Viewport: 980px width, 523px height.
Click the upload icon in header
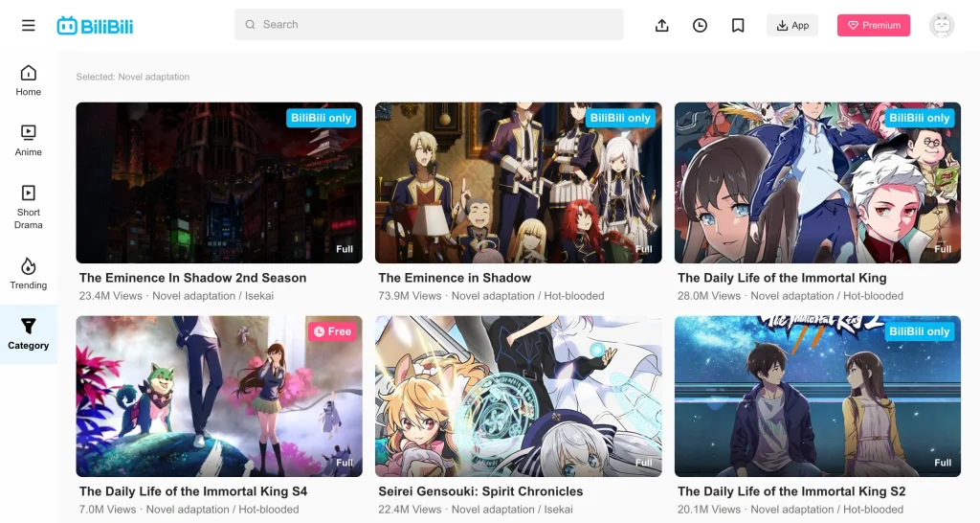[x=662, y=25]
